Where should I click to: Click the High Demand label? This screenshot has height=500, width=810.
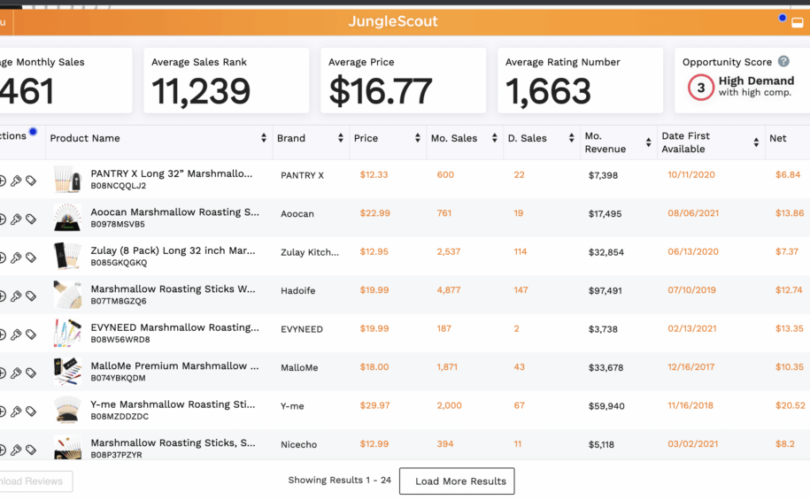[756, 81]
